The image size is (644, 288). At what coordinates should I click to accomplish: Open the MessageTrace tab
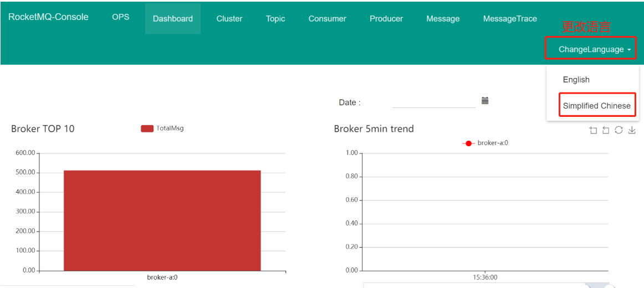click(510, 19)
